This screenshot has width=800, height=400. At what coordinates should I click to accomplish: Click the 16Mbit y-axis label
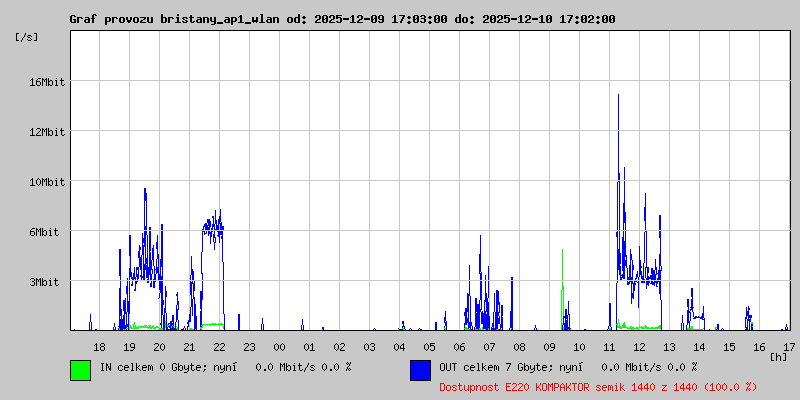pyautogui.click(x=47, y=82)
